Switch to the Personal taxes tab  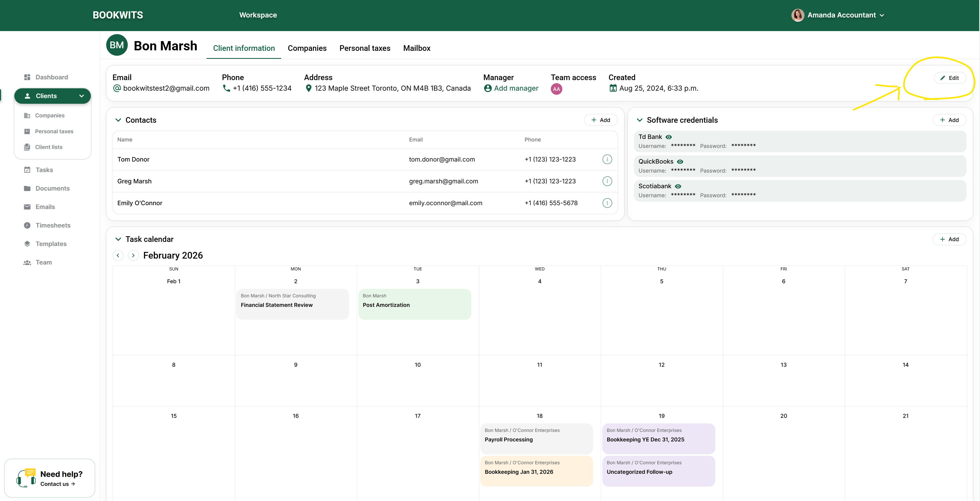(365, 48)
